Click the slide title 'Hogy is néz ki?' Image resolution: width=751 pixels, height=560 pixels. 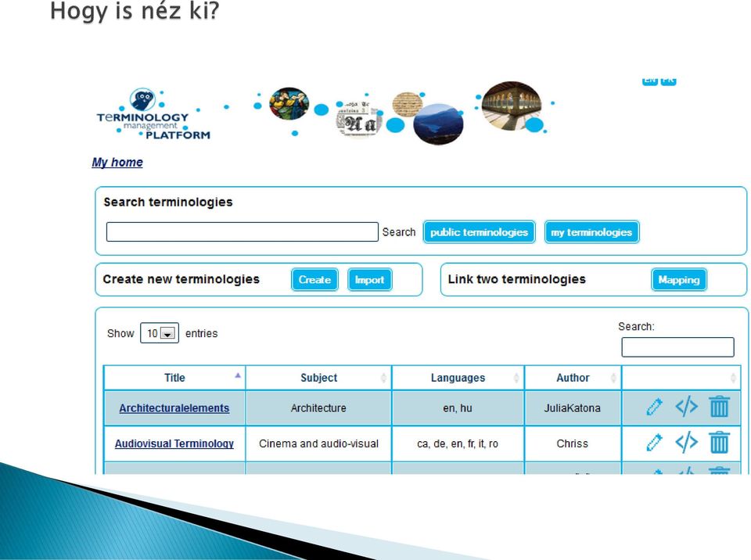[x=135, y=11]
